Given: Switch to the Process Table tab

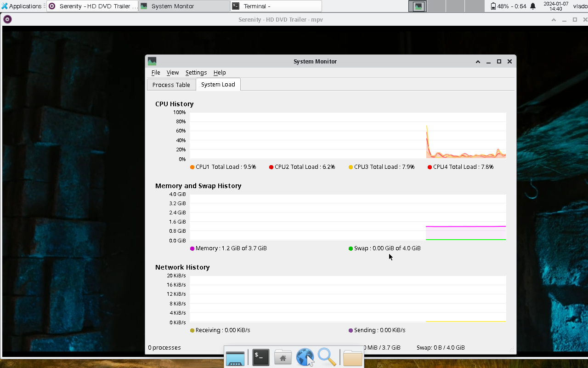Looking at the screenshot, I should pyautogui.click(x=171, y=85).
